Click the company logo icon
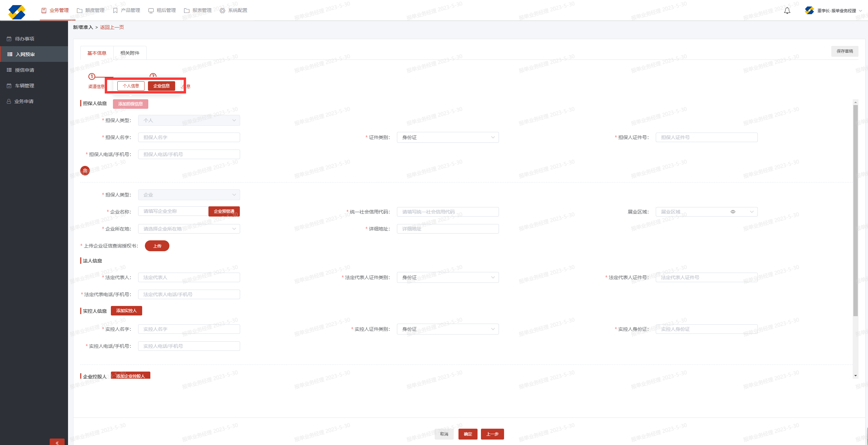The height and width of the screenshot is (445, 868). coord(17,12)
